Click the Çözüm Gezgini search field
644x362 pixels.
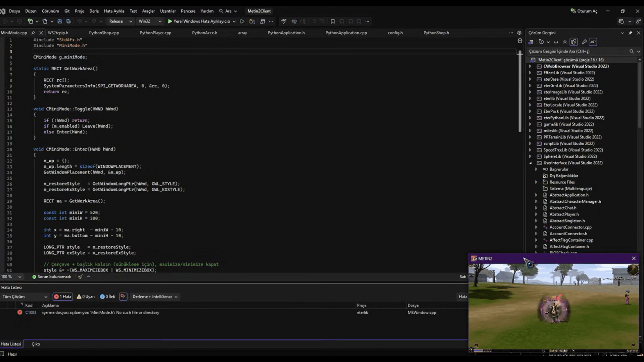578,51
